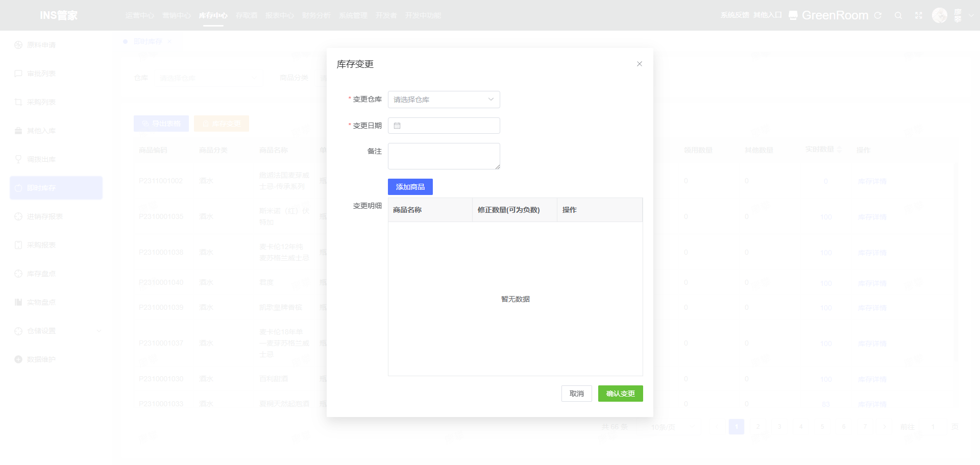
Task: Click the 实物盘点 sidebar chart icon
Action: tap(18, 302)
